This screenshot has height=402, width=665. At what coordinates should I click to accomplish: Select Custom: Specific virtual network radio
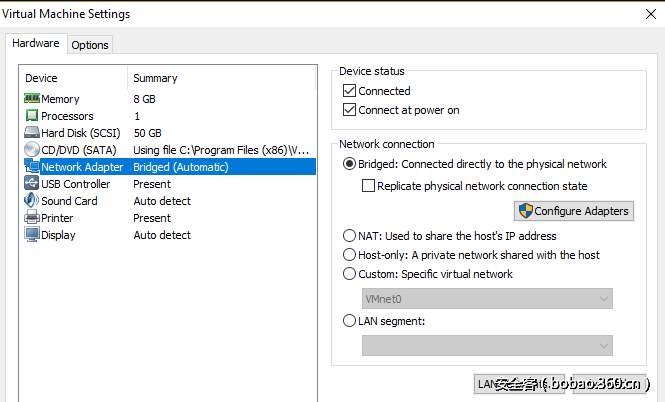[349, 274]
